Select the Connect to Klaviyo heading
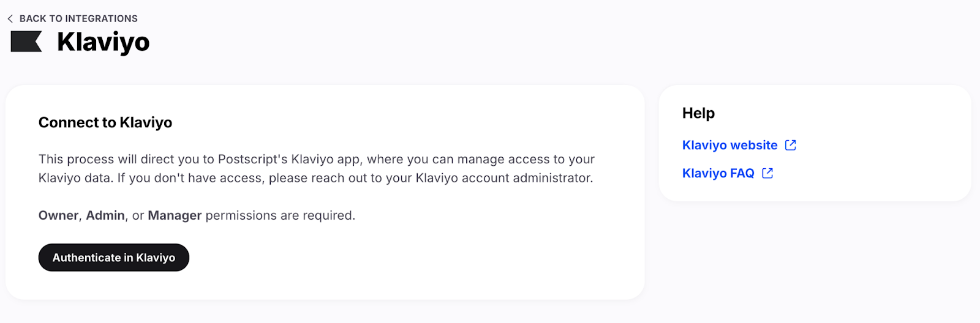The image size is (980, 323). click(105, 123)
